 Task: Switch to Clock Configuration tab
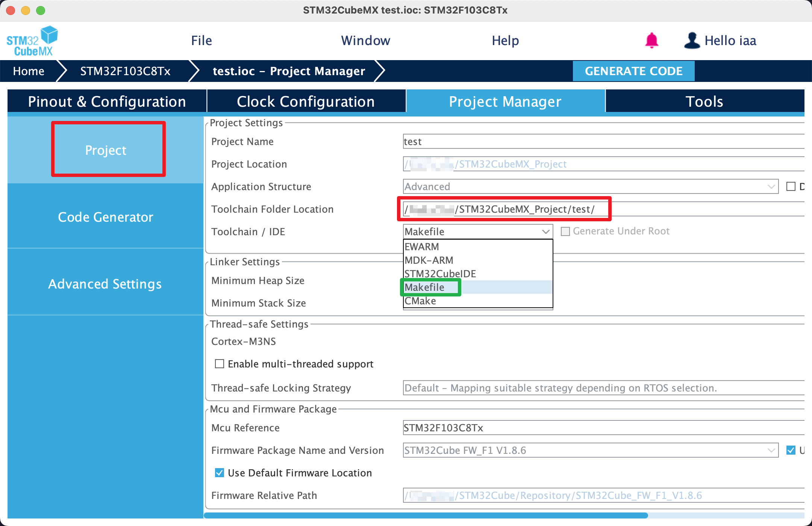306,101
